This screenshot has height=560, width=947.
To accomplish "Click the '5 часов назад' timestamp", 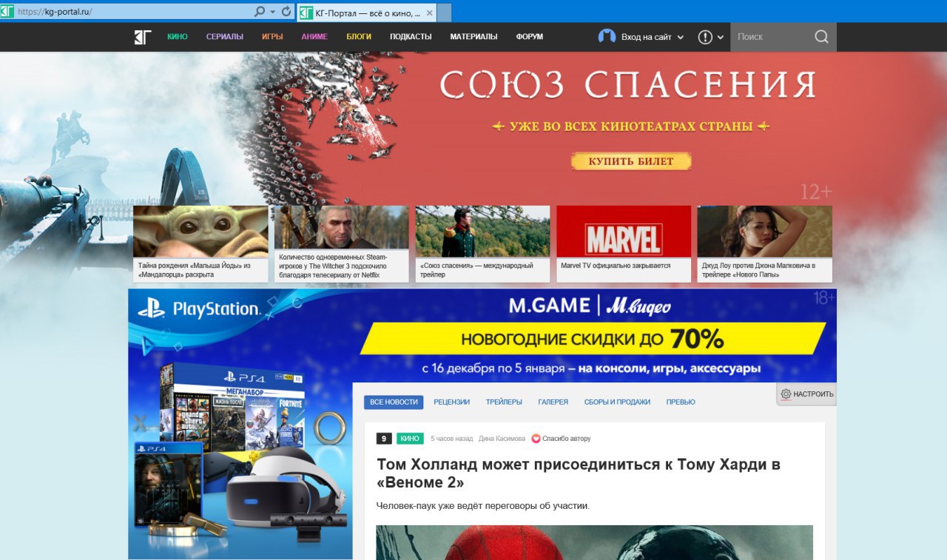I will (x=451, y=439).
